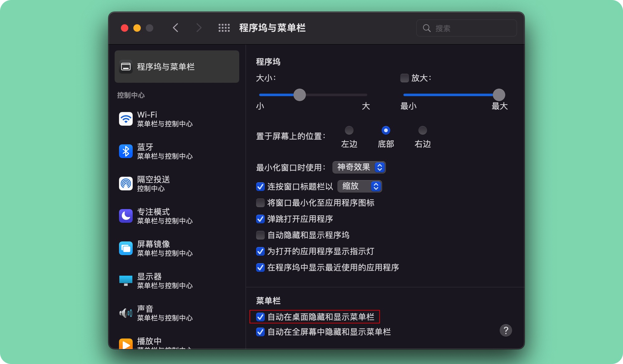The width and height of the screenshot is (623, 364).
Task: Select the 播放中 (Now Playing) icon
Action: 126,344
